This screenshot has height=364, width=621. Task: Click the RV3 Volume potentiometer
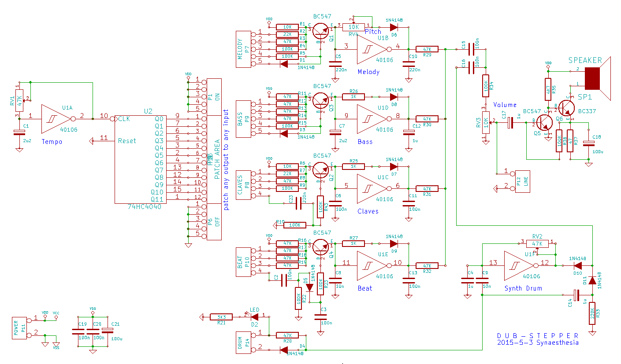[x=486, y=121]
